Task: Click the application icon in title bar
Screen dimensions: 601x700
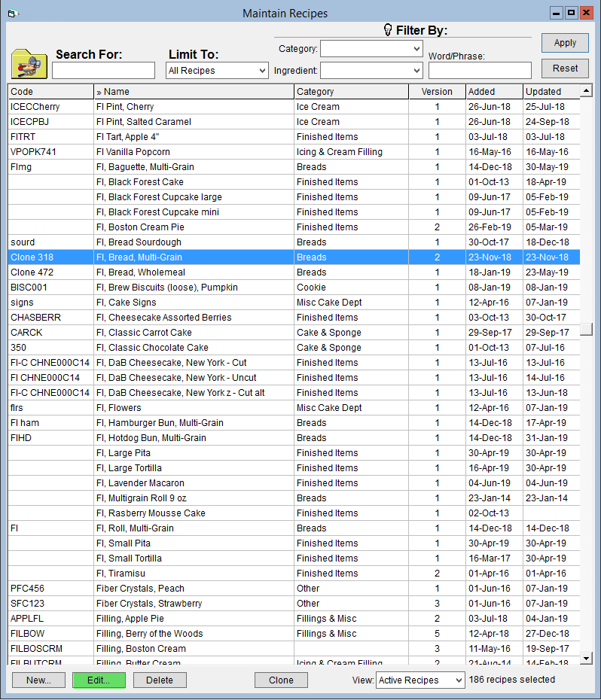Action: pyautogui.click(x=13, y=14)
